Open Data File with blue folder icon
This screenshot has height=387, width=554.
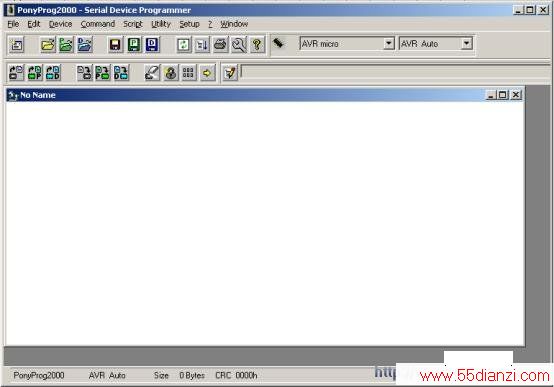coord(84,45)
